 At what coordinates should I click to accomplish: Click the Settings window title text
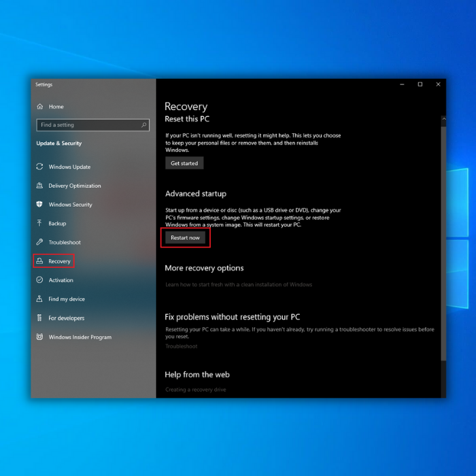point(44,84)
